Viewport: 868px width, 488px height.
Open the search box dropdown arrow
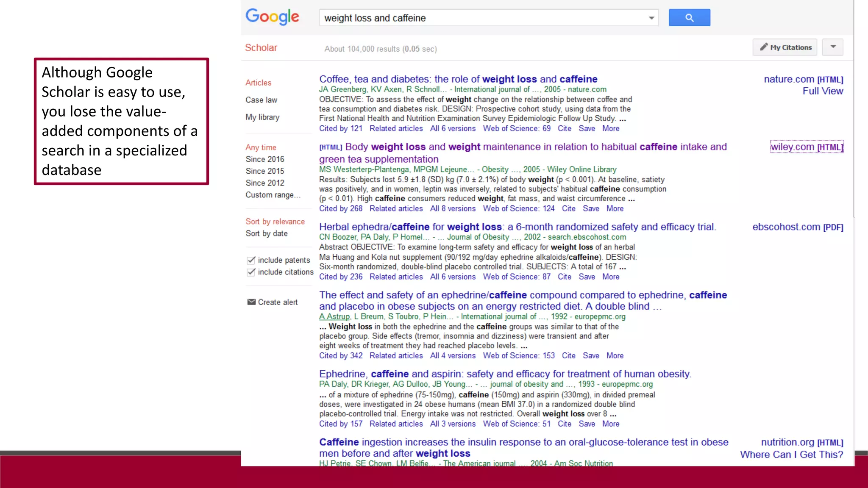(651, 18)
